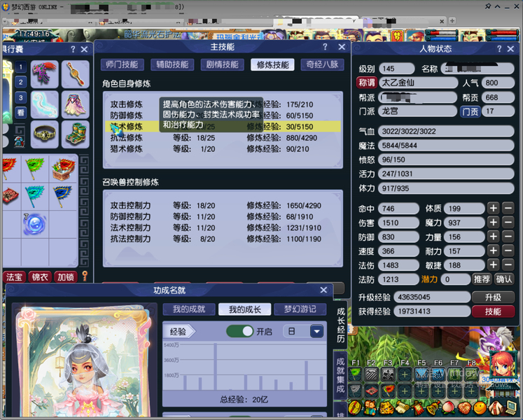Click the F1 skill shortcut slot

pos(356,374)
